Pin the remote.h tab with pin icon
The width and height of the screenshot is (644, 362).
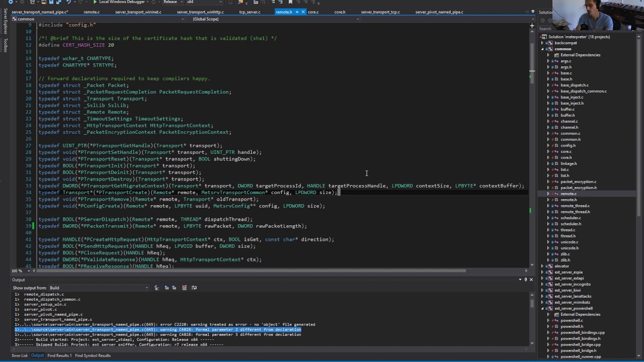click(297, 12)
